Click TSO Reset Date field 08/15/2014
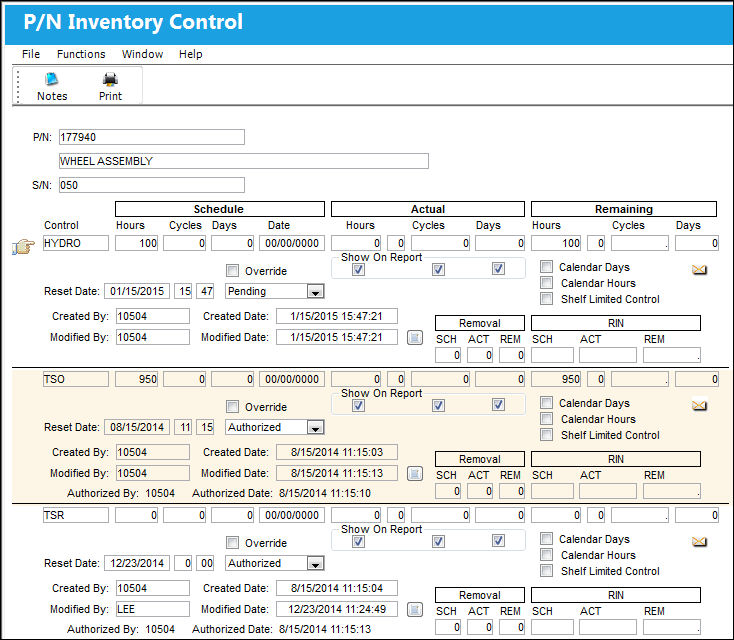734x640 pixels. tap(137, 427)
